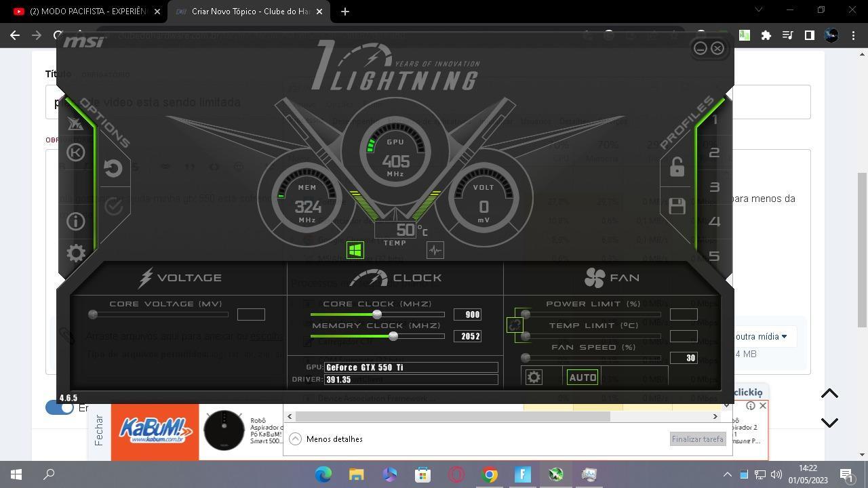The width and height of the screenshot is (868, 488).
Task: Select profile slot 1
Action: (715, 120)
